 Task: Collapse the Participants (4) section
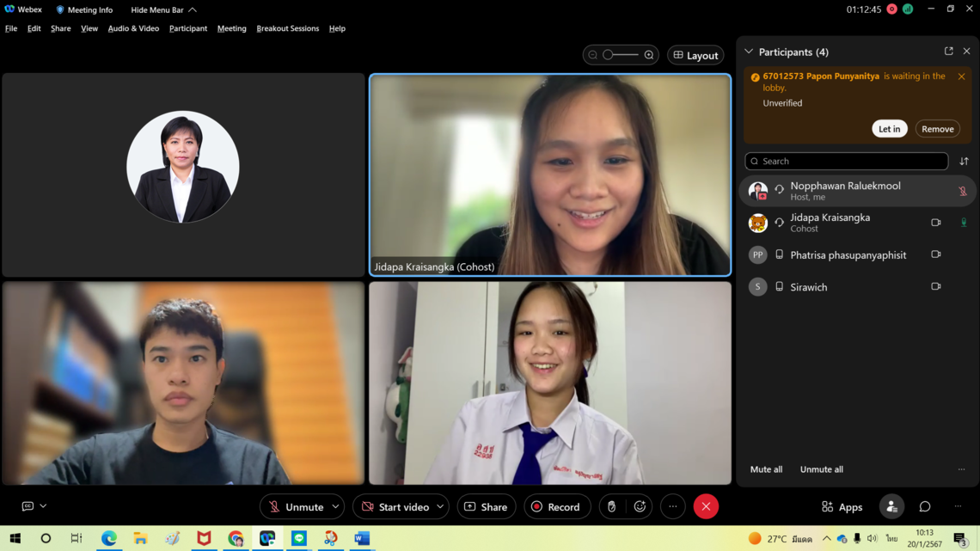pos(749,52)
